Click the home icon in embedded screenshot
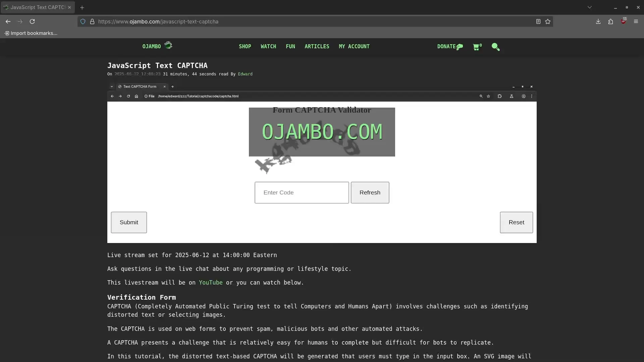The width and height of the screenshot is (644, 362). point(136,96)
